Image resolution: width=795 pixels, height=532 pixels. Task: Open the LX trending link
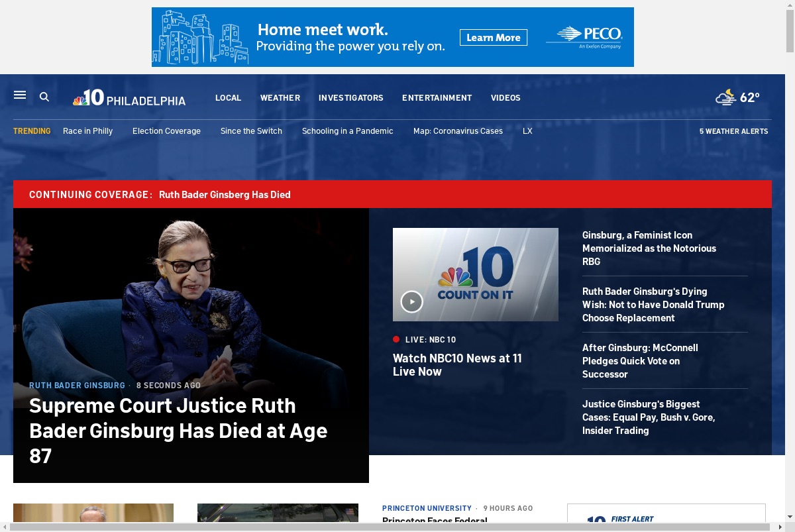(527, 131)
